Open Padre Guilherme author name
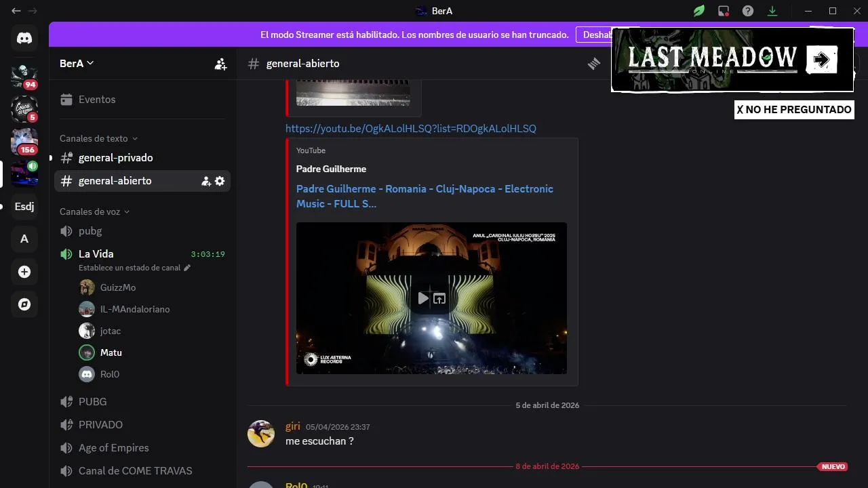 [331, 169]
